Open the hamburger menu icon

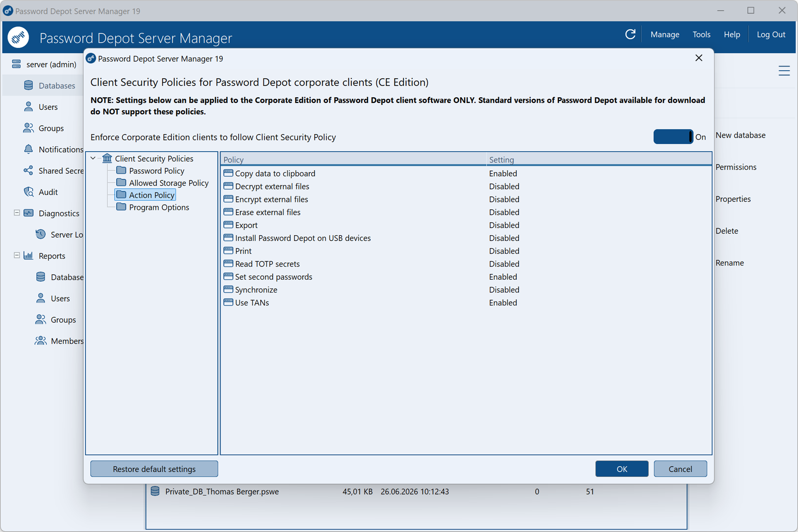pos(784,71)
